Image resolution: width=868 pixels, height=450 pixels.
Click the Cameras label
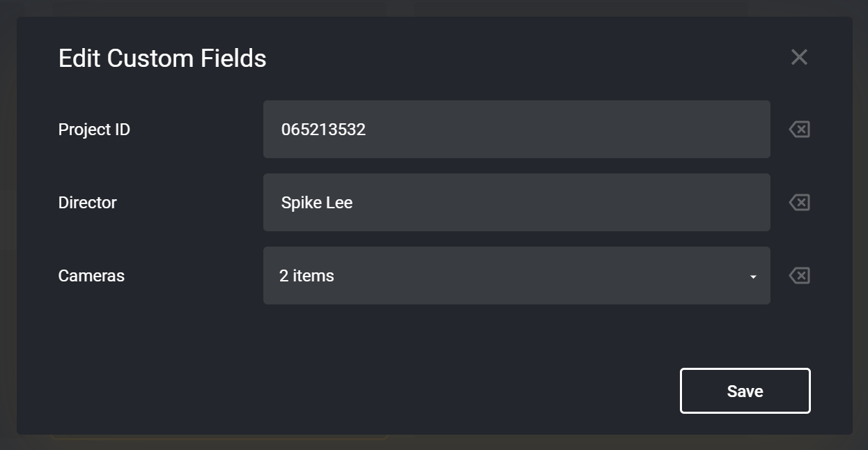coord(91,276)
